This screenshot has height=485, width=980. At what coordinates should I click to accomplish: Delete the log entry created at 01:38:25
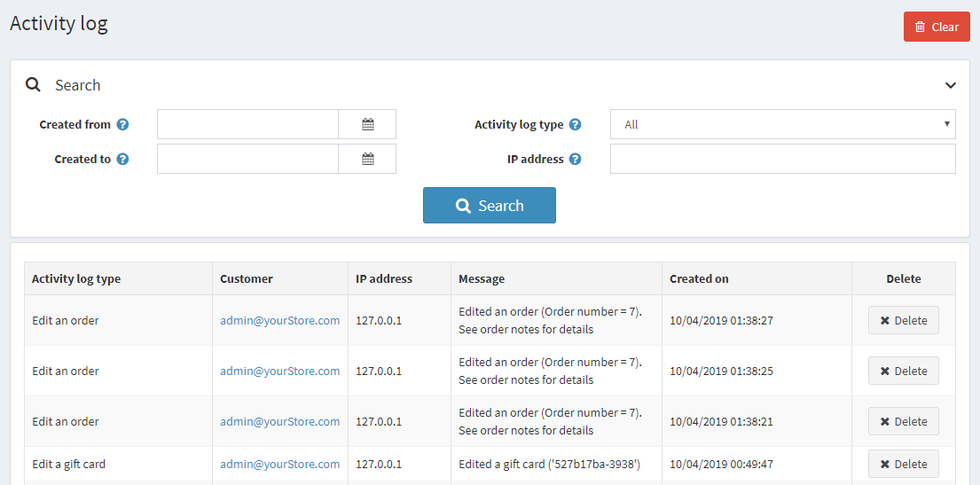click(903, 372)
